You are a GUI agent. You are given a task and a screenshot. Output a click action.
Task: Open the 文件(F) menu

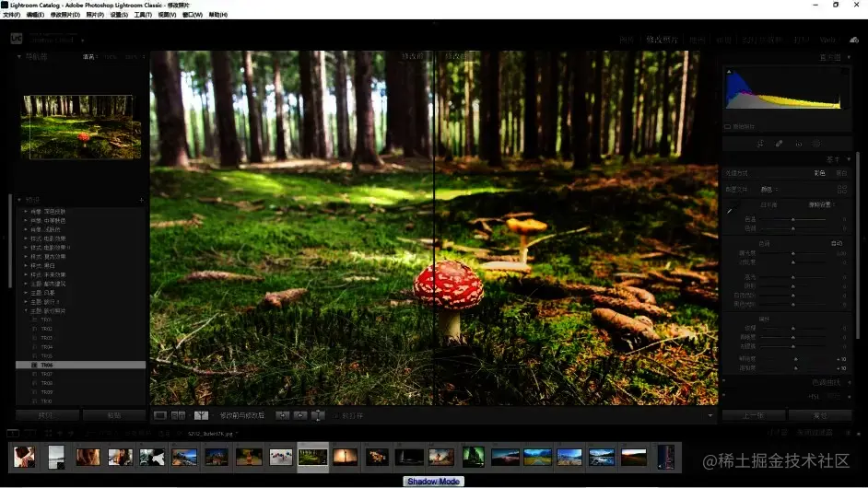pyautogui.click(x=11, y=15)
